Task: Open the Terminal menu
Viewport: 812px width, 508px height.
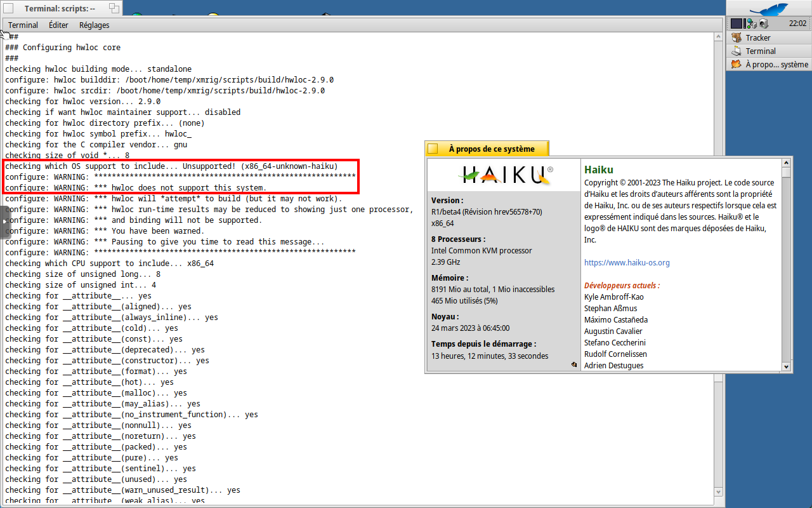Action: point(23,25)
